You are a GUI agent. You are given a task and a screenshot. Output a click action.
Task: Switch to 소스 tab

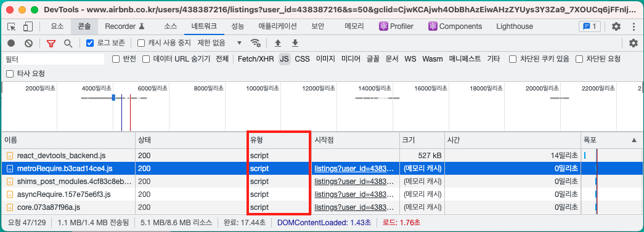pyautogui.click(x=170, y=26)
